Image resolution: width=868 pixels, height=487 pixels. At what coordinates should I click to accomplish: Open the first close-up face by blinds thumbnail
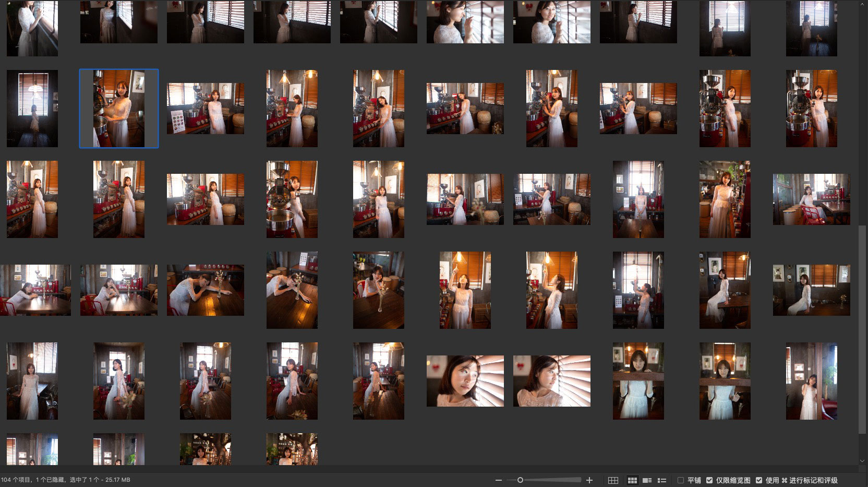click(x=465, y=381)
